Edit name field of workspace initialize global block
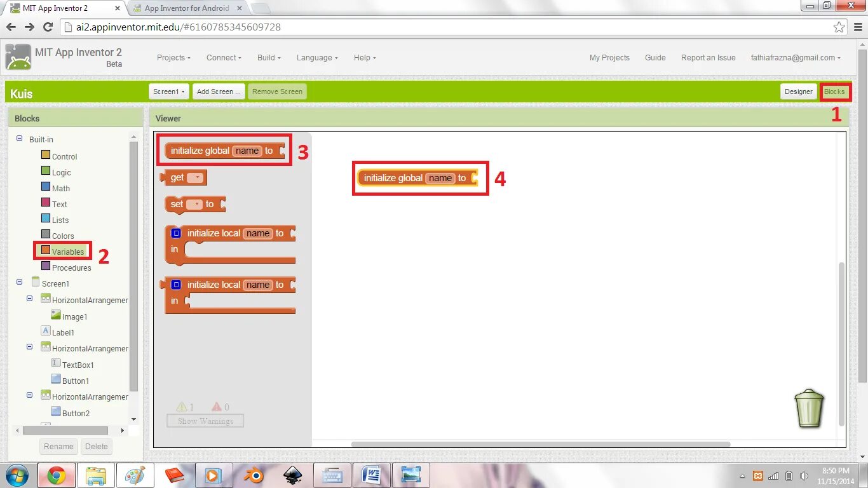The image size is (868, 488). tap(440, 178)
